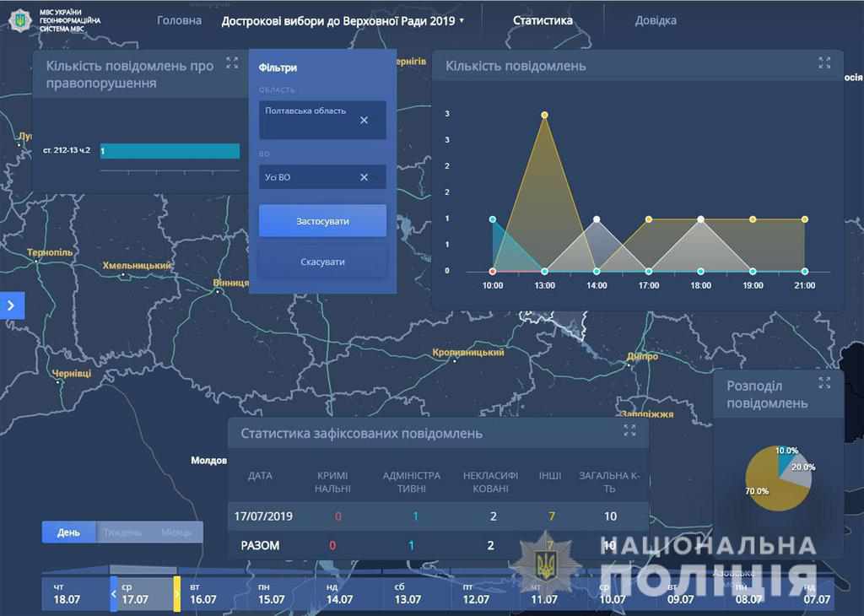864x616 pixels.
Task: Open the Область region dropdown field
Action: (x=312, y=120)
